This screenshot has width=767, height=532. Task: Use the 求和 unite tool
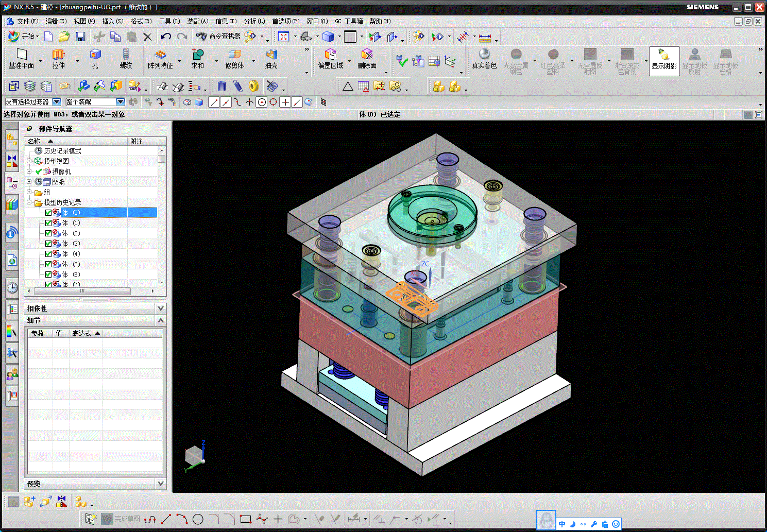[x=198, y=59]
